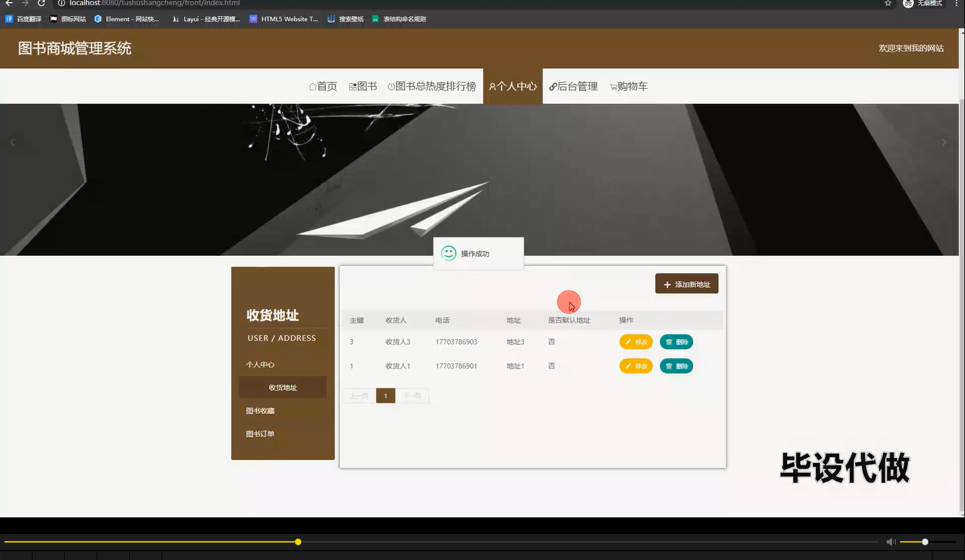Click page number 1 in pagination
The image size is (965, 560).
385,395
